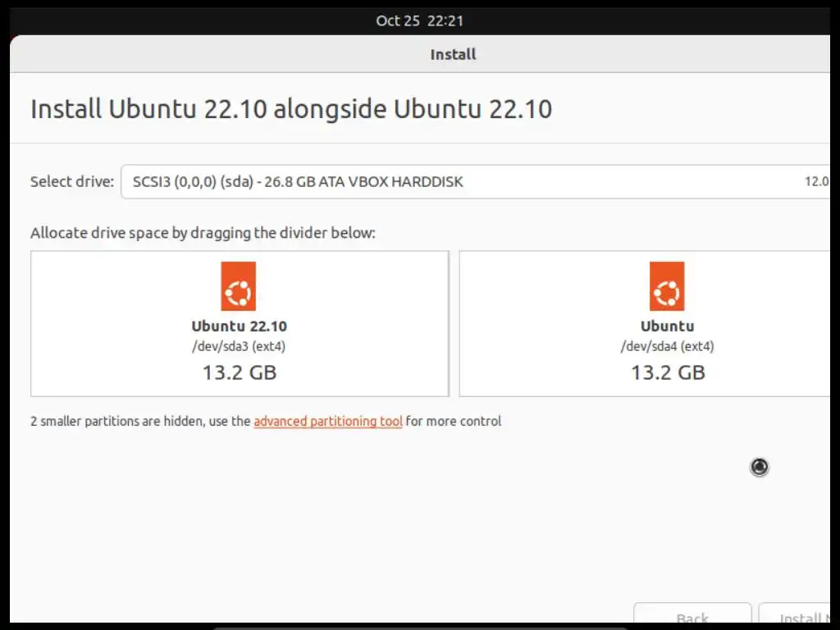Click the bold Ubuntu 22.10 partition name
This screenshot has width=840, height=630.
pyautogui.click(x=239, y=326)
